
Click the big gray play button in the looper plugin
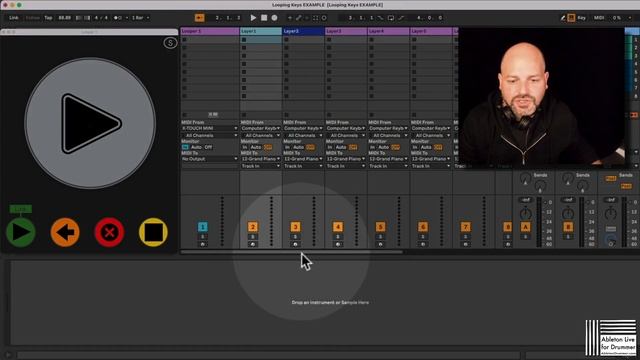[90, 123]
